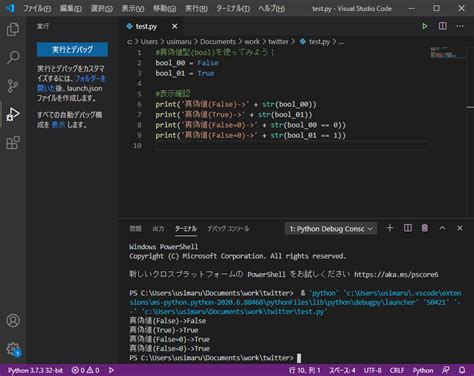The image size is (474, 376).
Task: Click terminal output 真偽値(True)->True
Action: pyautogui.click(x=164, y=330)
